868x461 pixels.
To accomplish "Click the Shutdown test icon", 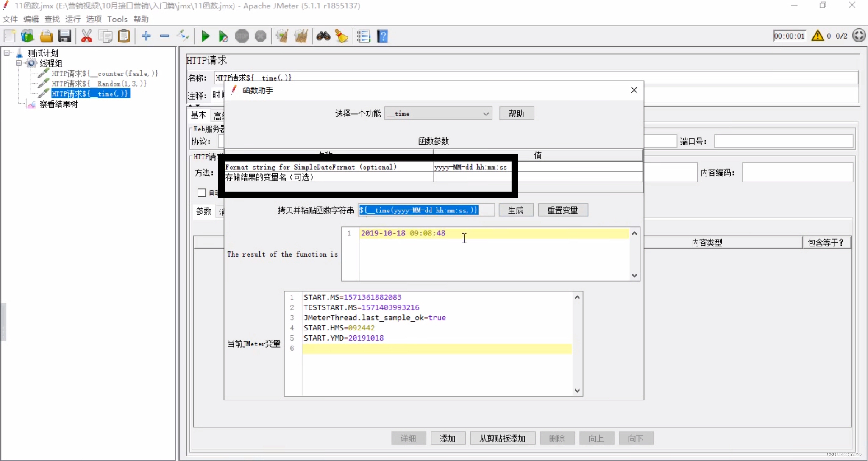I will tap(261, 36).
